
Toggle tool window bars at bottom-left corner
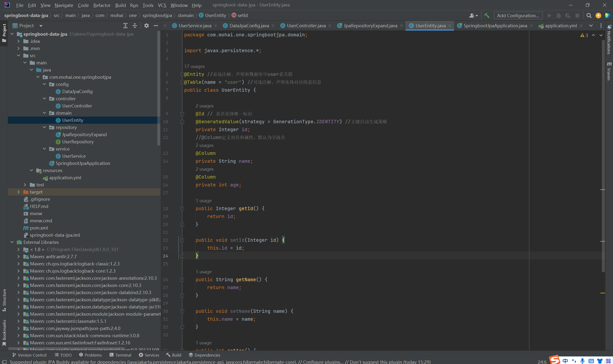(4, 362)
